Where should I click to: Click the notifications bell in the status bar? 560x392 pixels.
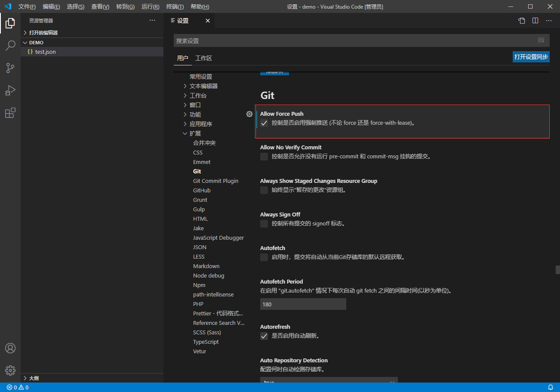point(551,387)
